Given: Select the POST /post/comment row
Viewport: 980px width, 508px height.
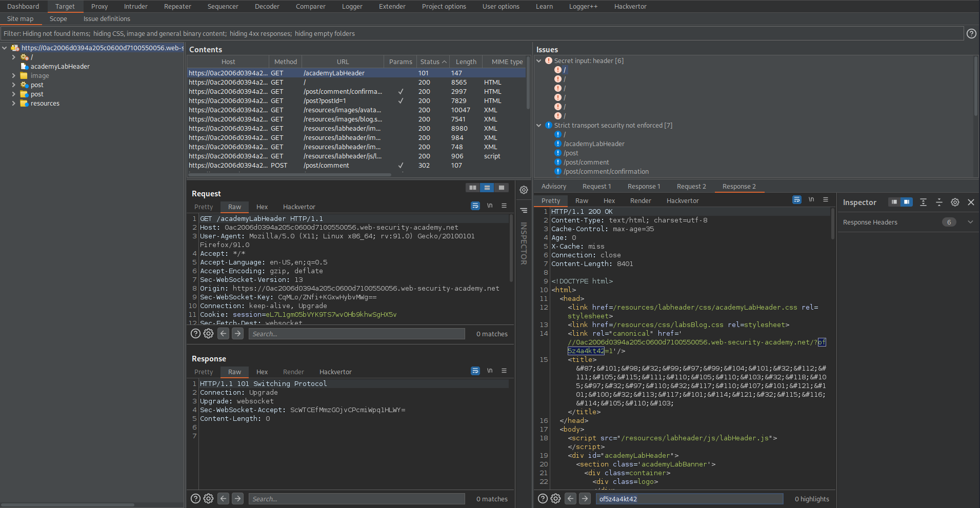Looking at the screenshot, I should tap(356, 165).
